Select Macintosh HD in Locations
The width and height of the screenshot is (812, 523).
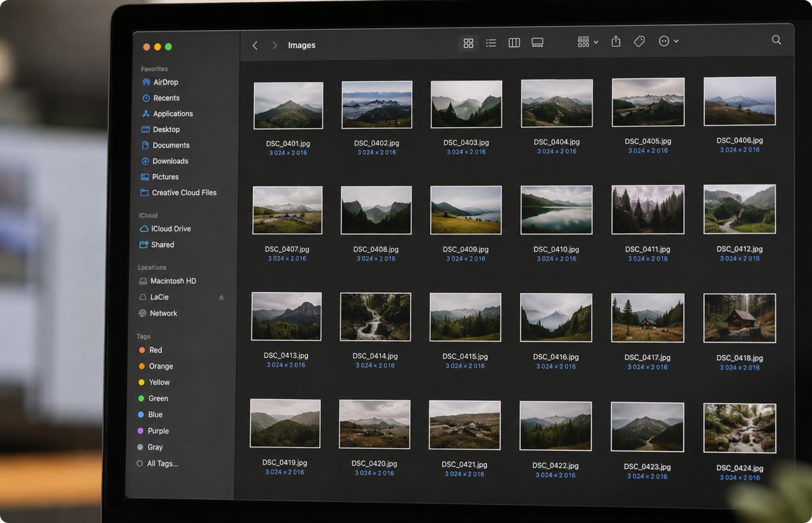point(168,281)
